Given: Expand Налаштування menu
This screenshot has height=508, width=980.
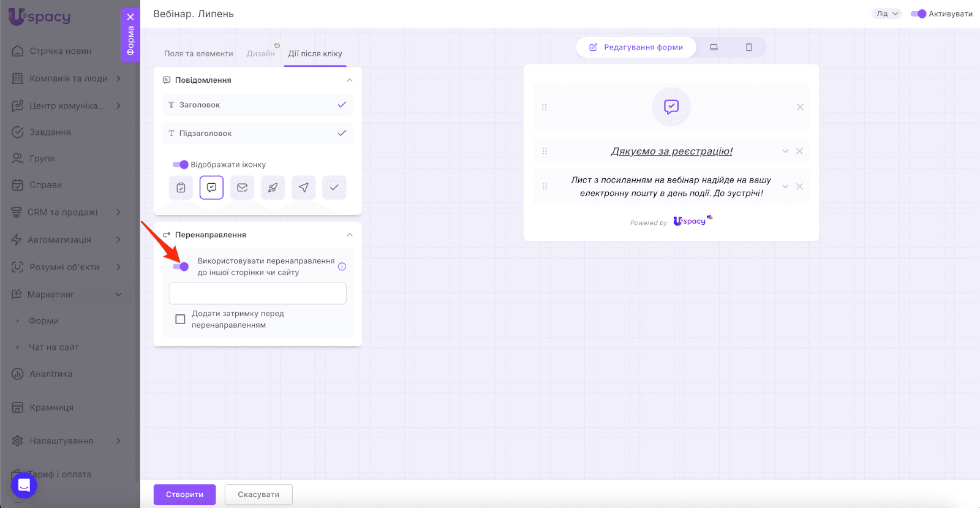Looking at the screenshot, I should coord(118,441).
